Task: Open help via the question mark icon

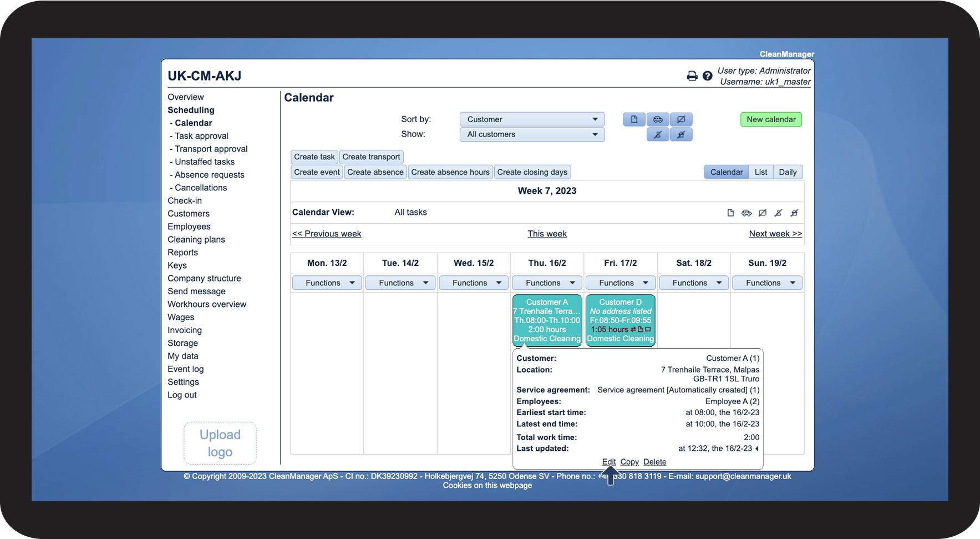Action: click(x=707, y=76)
